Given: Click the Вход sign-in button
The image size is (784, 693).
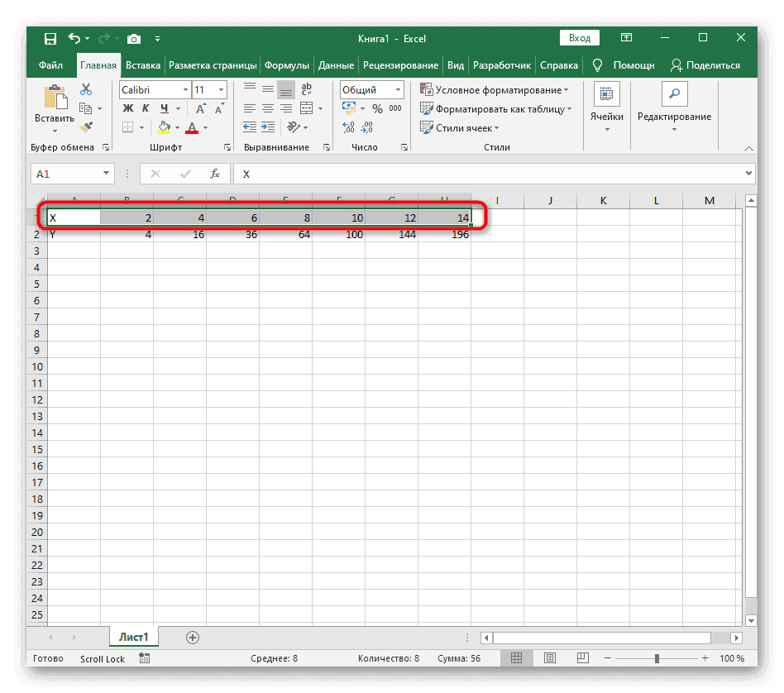Looking at the screenshot, I should click(x=579, y=37).
